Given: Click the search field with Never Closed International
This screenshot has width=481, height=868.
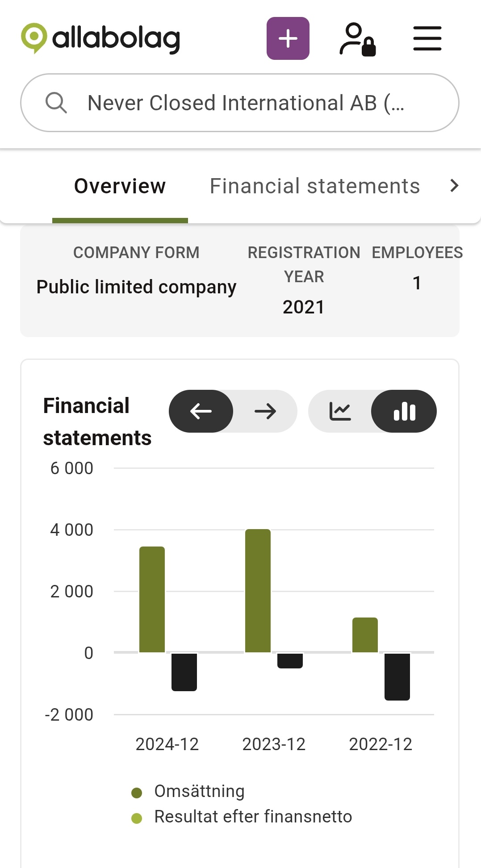Looking at the screenshot, I should click(240, 103).
